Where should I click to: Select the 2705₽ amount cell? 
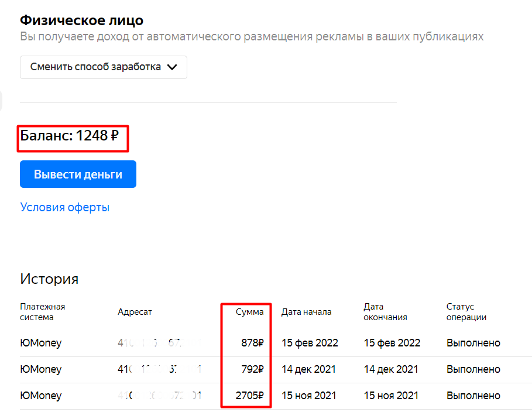[250, 396]
